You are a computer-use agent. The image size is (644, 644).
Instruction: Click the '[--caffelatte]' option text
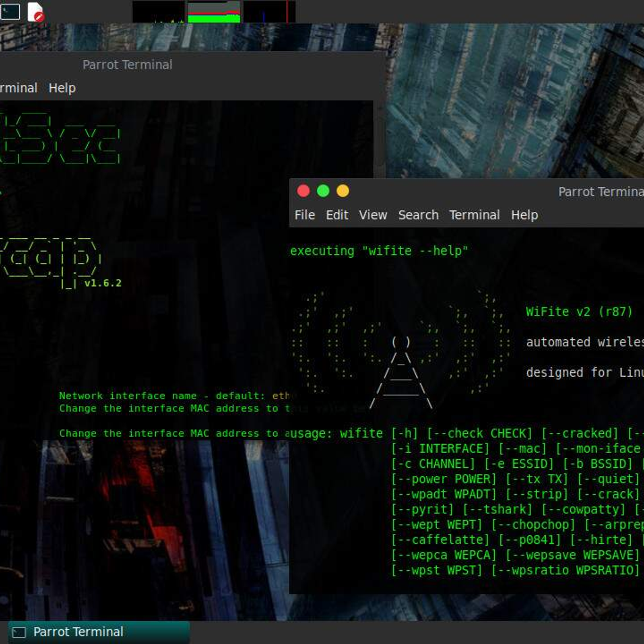click(440, 540)
